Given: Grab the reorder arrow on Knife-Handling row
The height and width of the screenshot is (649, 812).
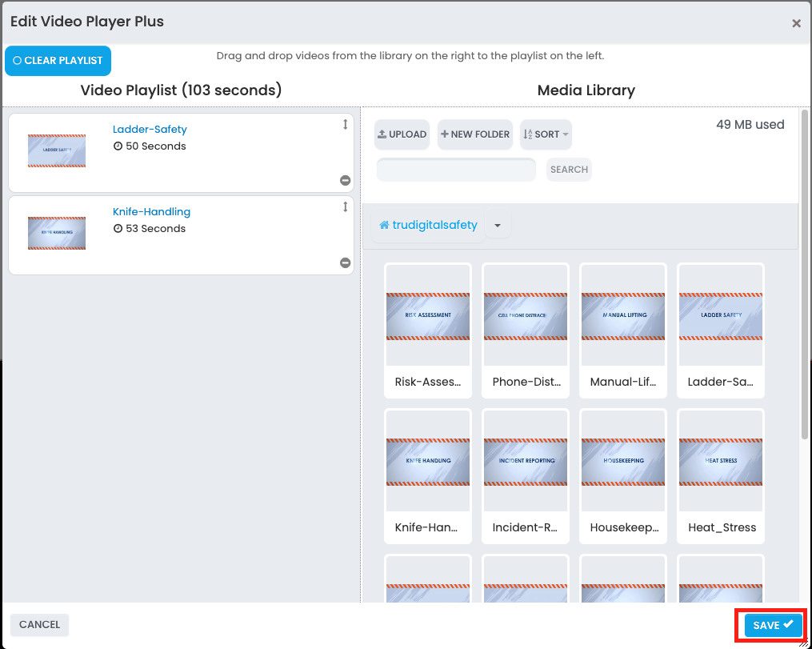Looking at the screenshot, I should pyautogui.click(x=345, y=206).
